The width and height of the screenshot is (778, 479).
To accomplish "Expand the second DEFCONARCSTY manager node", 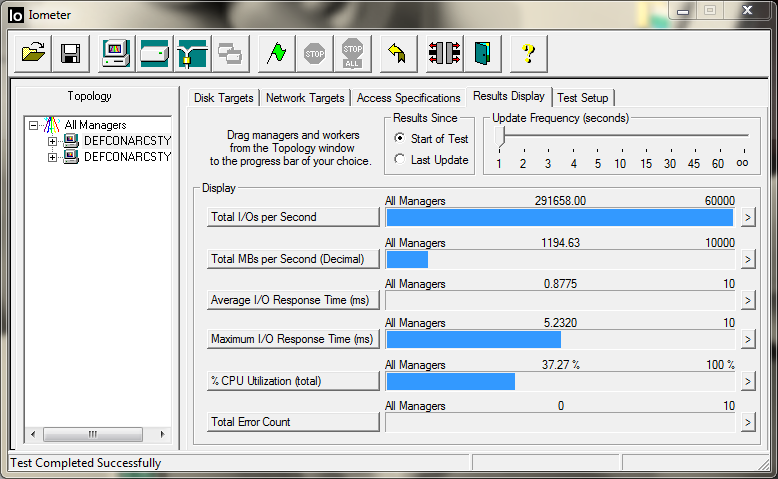I will [53, 157].
